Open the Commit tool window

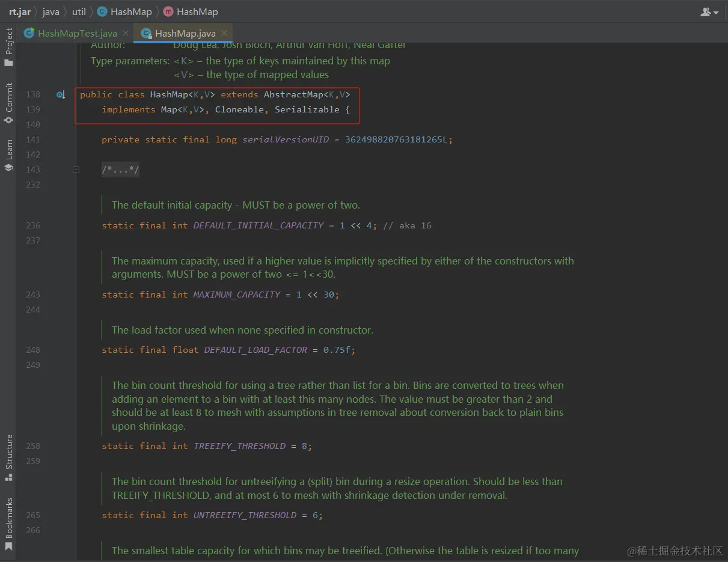pos(8,103)
